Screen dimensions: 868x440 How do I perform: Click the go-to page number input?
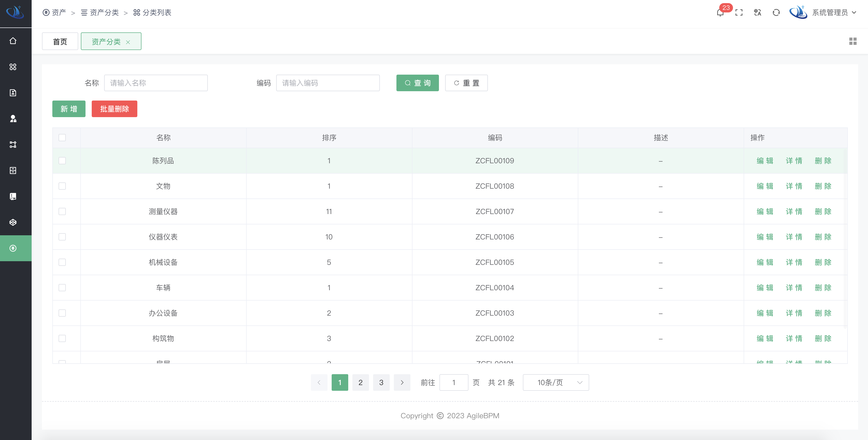tap(453, 382)
